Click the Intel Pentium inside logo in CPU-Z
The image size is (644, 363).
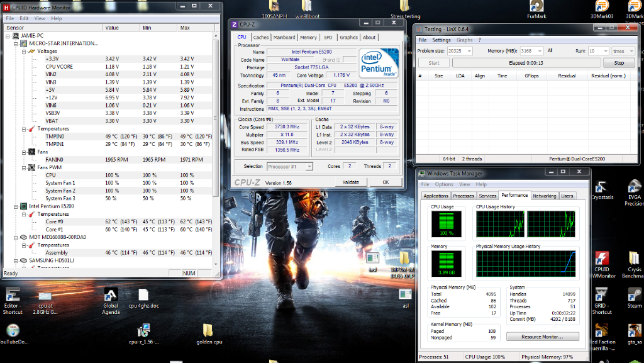(x=379, y=64)
